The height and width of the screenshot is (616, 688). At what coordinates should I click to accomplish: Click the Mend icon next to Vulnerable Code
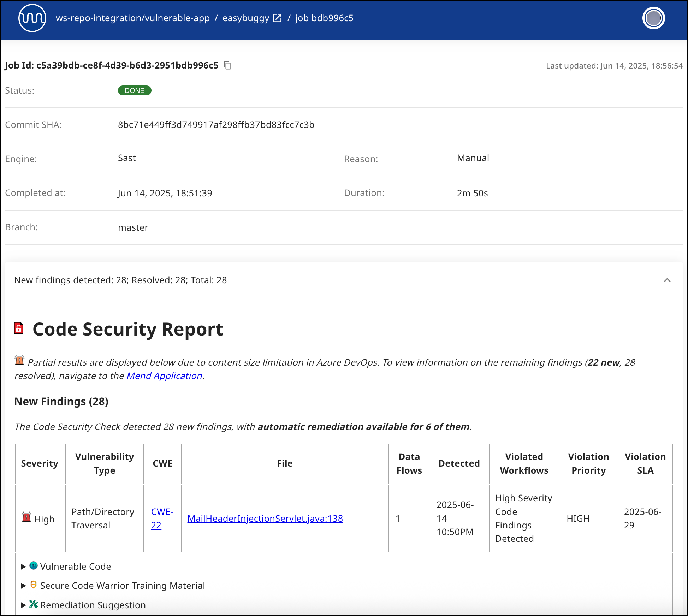[34, 566]
